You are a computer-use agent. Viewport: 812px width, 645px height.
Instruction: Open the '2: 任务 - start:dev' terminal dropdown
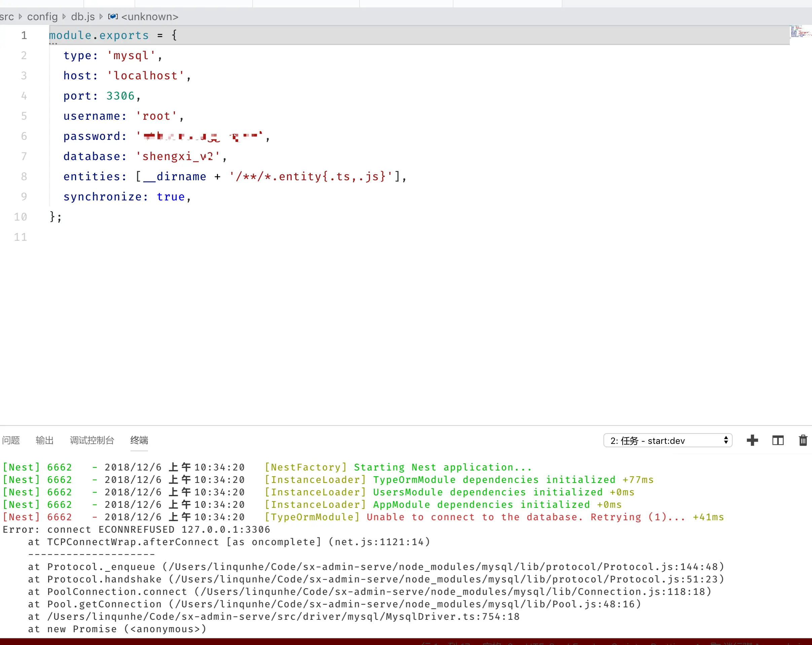pyautogui.click(x=667, y=441)
